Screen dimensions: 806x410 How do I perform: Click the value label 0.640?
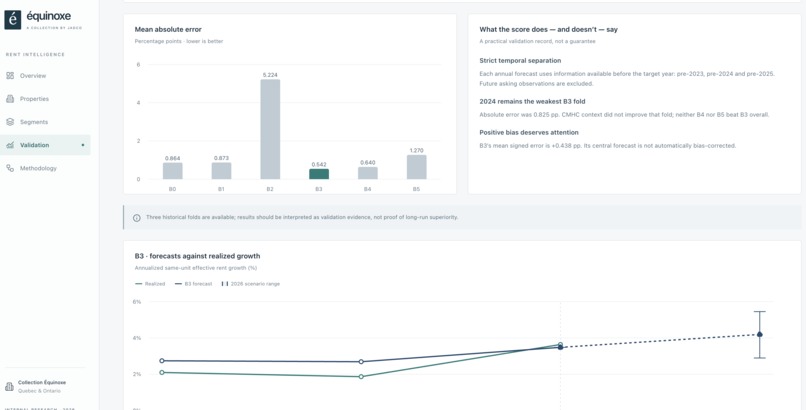coord(368,162)
